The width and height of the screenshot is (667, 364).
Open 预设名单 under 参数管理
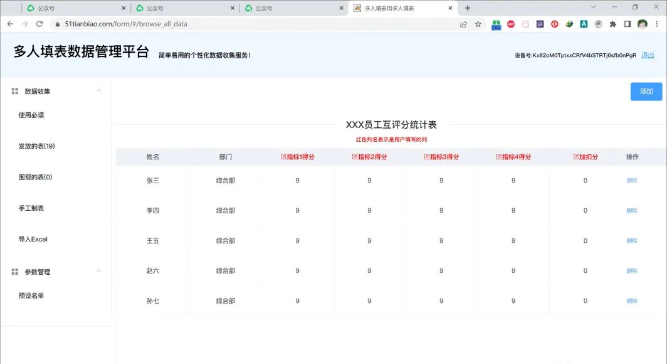pos(31,296)
